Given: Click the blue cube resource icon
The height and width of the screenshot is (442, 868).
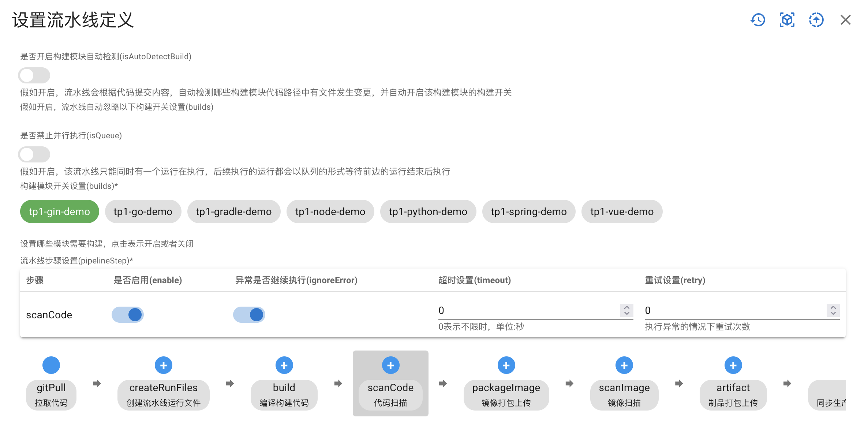Looking at the screenshot, I should pos(786,20).
